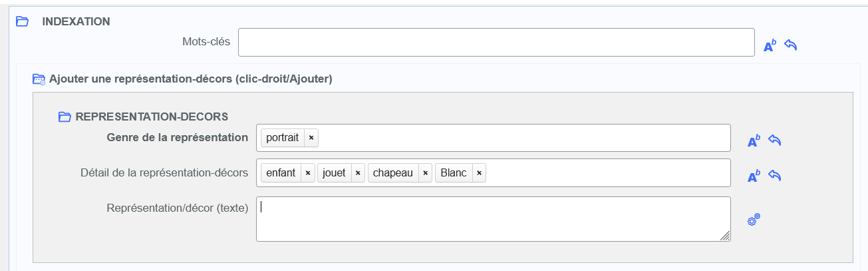
Task: Click Ab icon for Genre de la représentation
Action: [754, 141]
